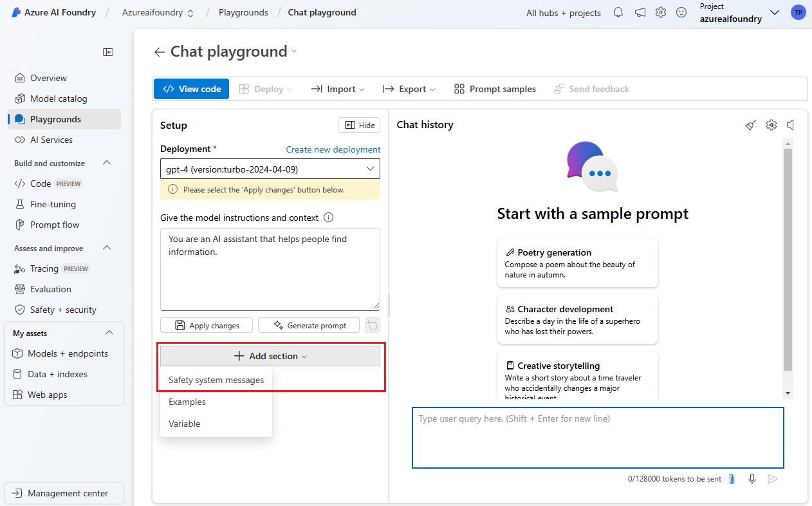Click the user query text input box
Image resolution: width=812 pixels, height=506 pixels.
point(598,438)
